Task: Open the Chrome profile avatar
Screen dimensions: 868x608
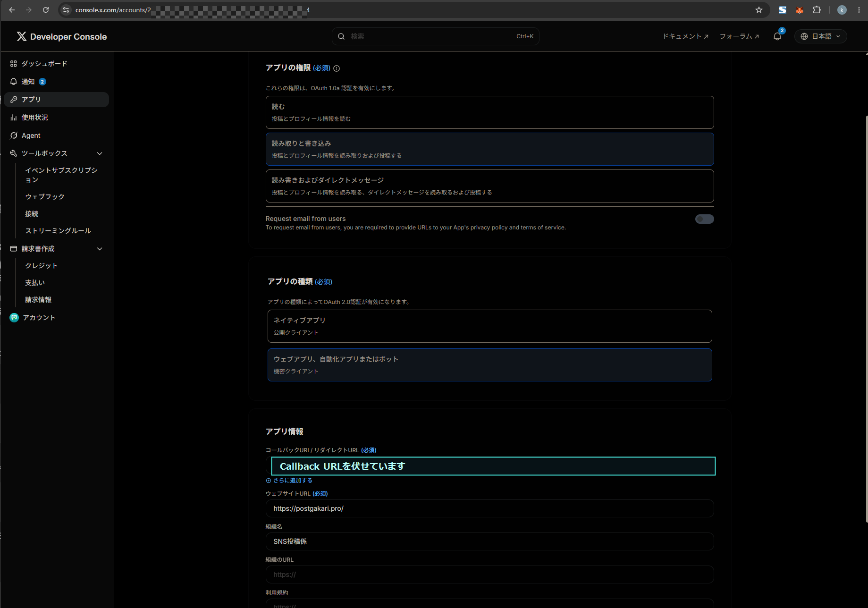Action: (842, 10)
